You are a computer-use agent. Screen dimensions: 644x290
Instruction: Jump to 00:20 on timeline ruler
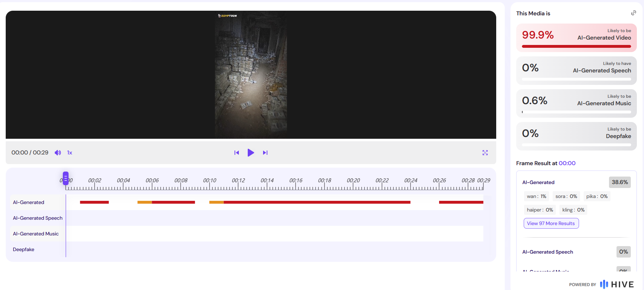[x=353, y=180]
